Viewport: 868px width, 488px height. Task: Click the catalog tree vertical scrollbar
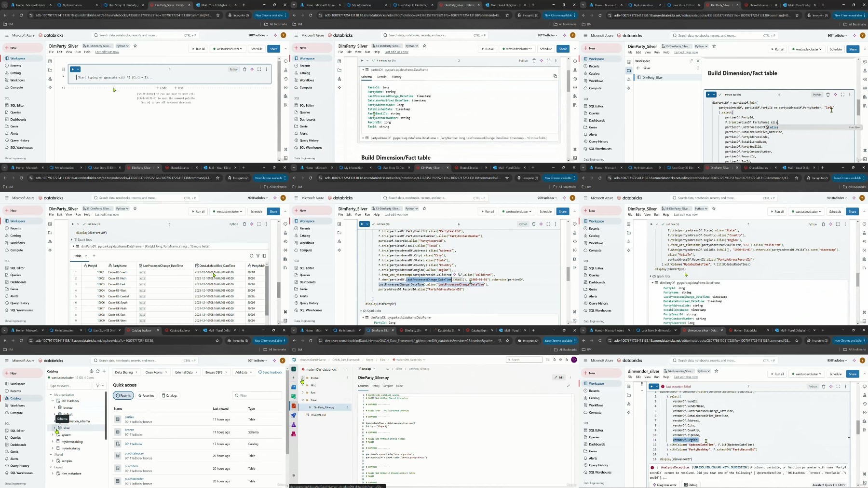(106, 415)
